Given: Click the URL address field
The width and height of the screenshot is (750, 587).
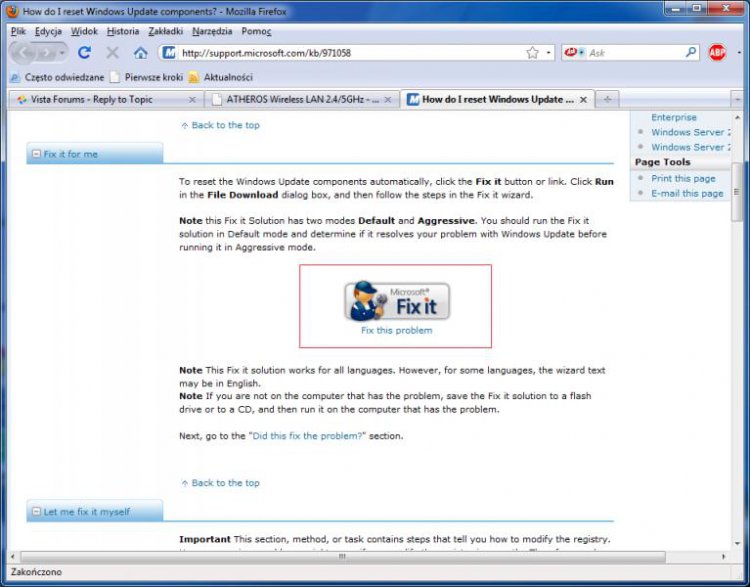Looking at the screenshot, I should coord(352,53).
